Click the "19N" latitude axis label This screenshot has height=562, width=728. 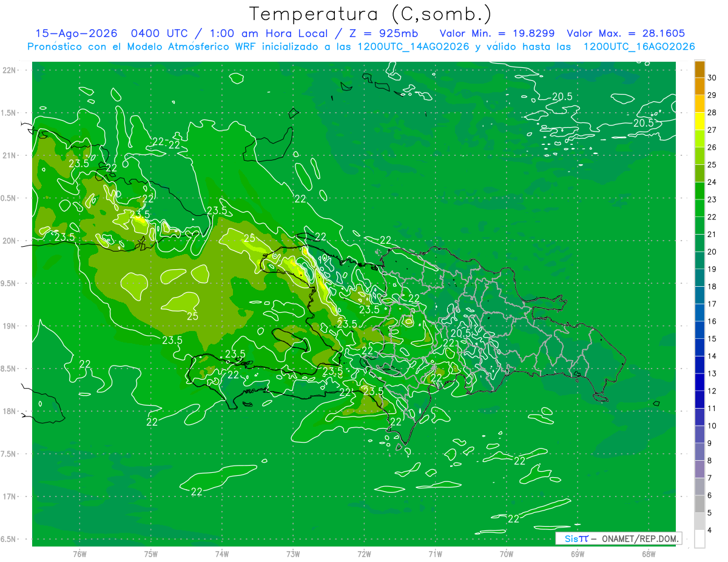coord(10,326)
